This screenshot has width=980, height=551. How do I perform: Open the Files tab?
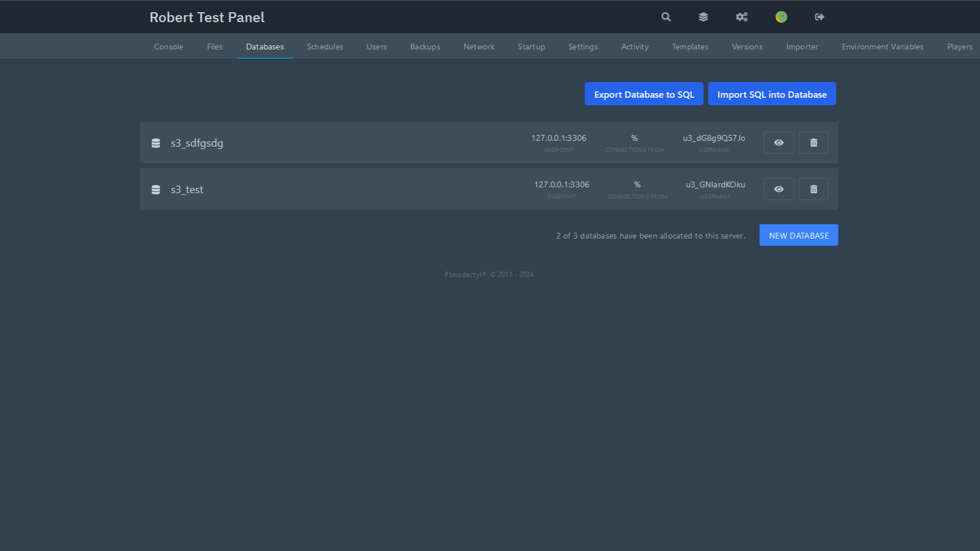point(215,47)
